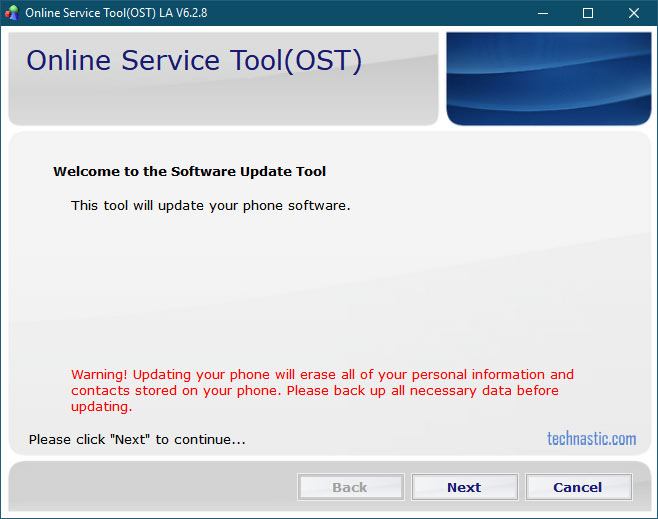Click empty space left of Back button
Screen dimensions: 658x519
coord(150,487)
